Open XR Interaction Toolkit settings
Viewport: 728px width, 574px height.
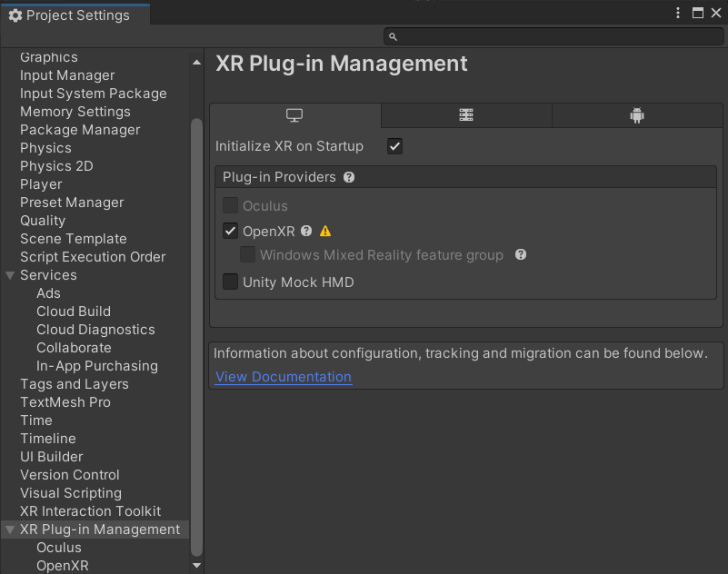tap(91, 511)
